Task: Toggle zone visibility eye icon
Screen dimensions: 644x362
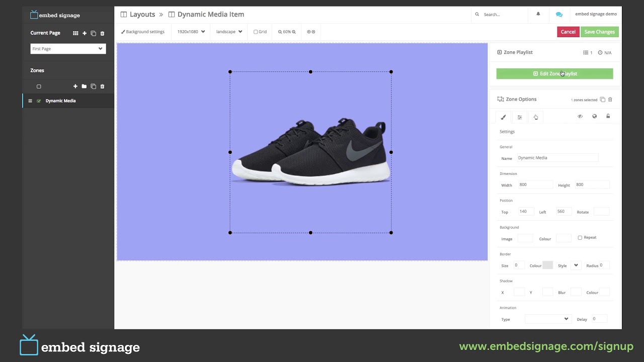Action: [580, 117]
